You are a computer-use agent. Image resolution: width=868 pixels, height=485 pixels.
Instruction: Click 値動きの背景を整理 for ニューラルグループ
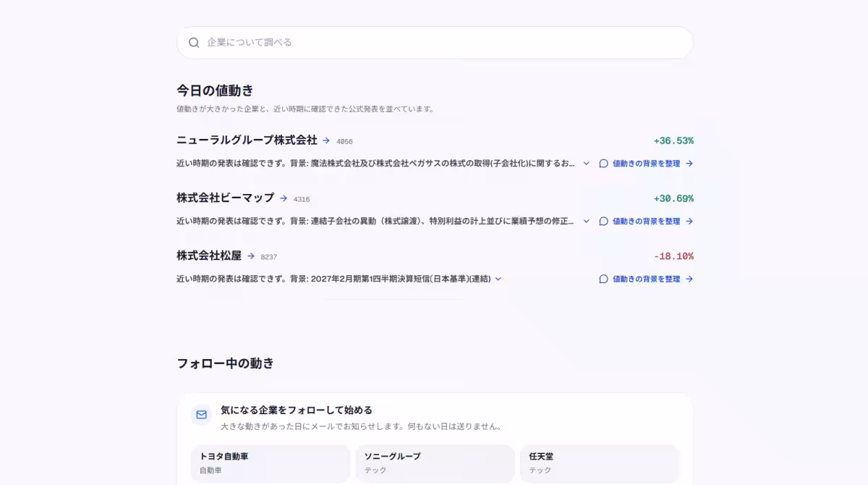646,164
